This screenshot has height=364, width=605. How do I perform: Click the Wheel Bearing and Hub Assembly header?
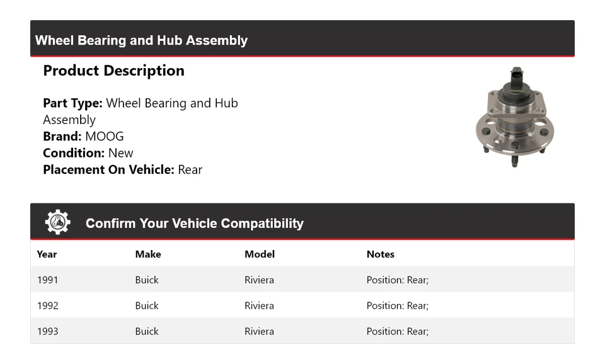(x=141, y=40)
